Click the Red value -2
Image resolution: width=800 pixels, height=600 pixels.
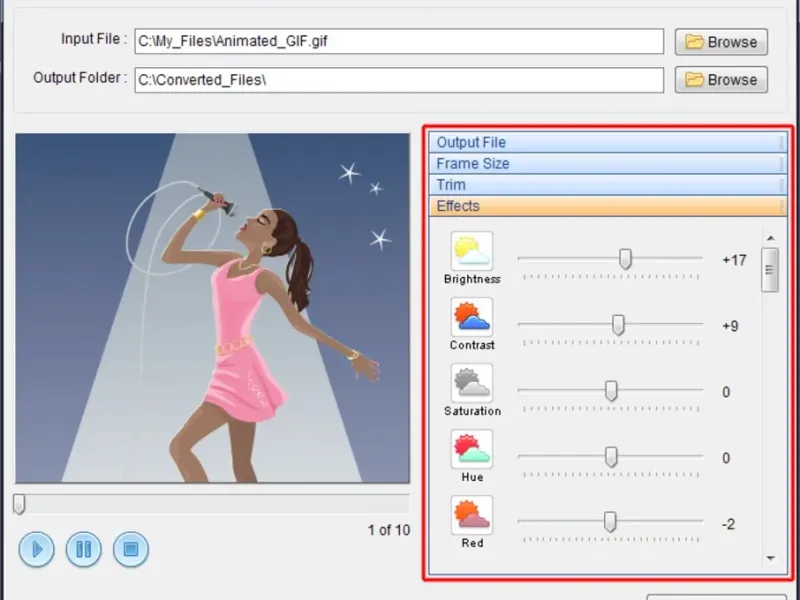pos(728,524)
